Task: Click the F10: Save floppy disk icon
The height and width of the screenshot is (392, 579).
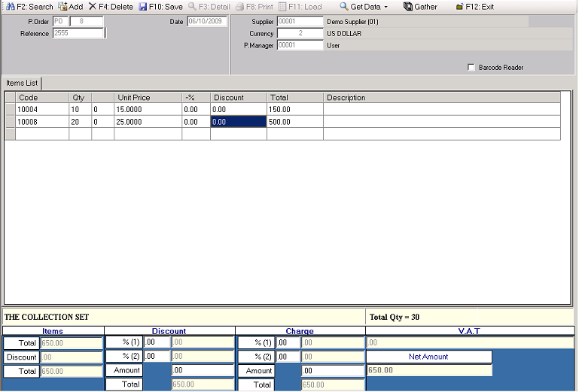Action: [143, 7]
